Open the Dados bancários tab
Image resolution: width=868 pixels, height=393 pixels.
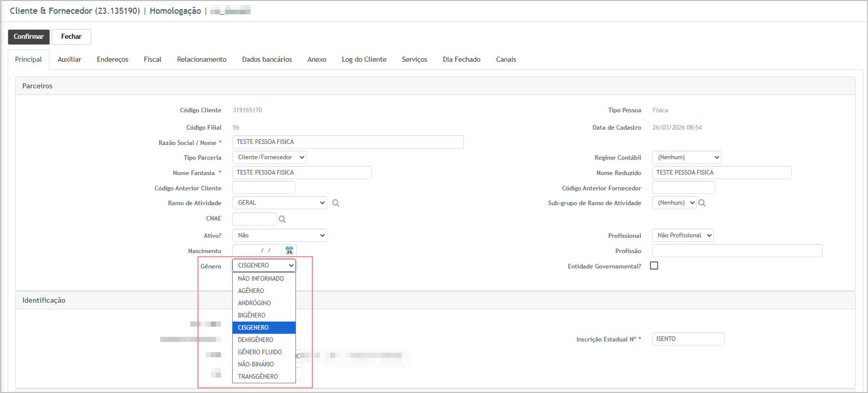click(x=267, y=60)
